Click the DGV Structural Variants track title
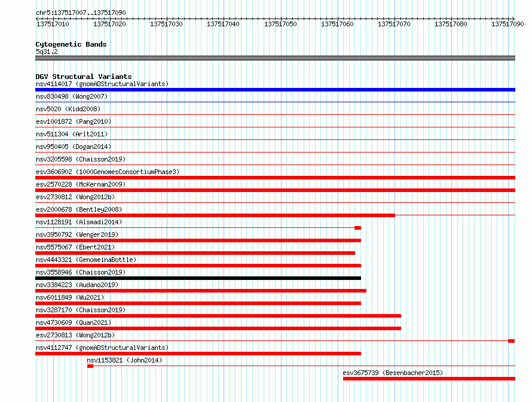532x402 pixels. (x=84, y=77)
